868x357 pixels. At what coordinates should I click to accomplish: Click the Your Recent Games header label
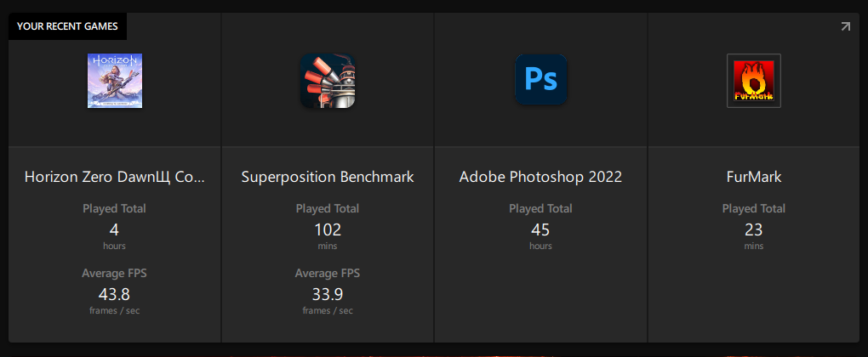coord(67,26)
